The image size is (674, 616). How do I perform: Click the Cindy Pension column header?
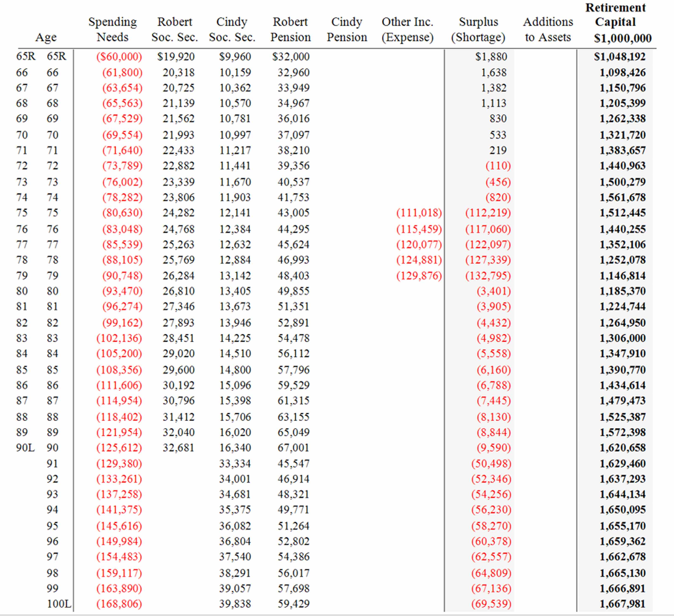point(347,29)
